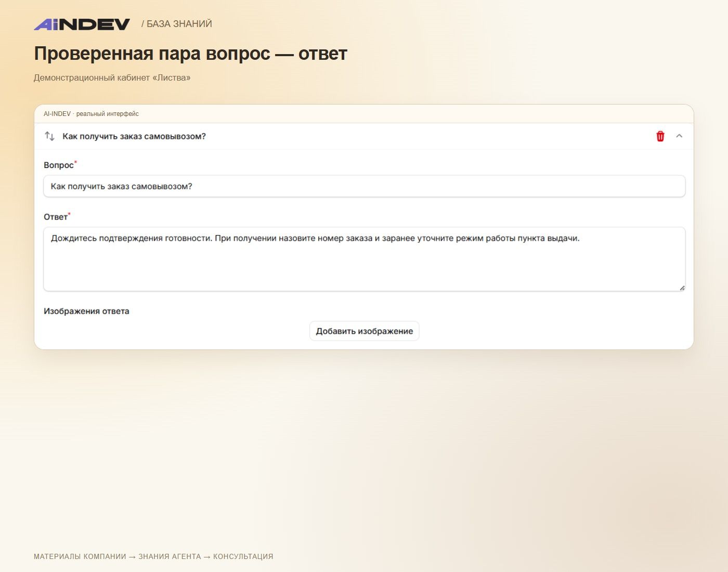The height and width of the screenshot is (572, 728).
Task: Click the reorder arrows icon
Action: point(50,136)
